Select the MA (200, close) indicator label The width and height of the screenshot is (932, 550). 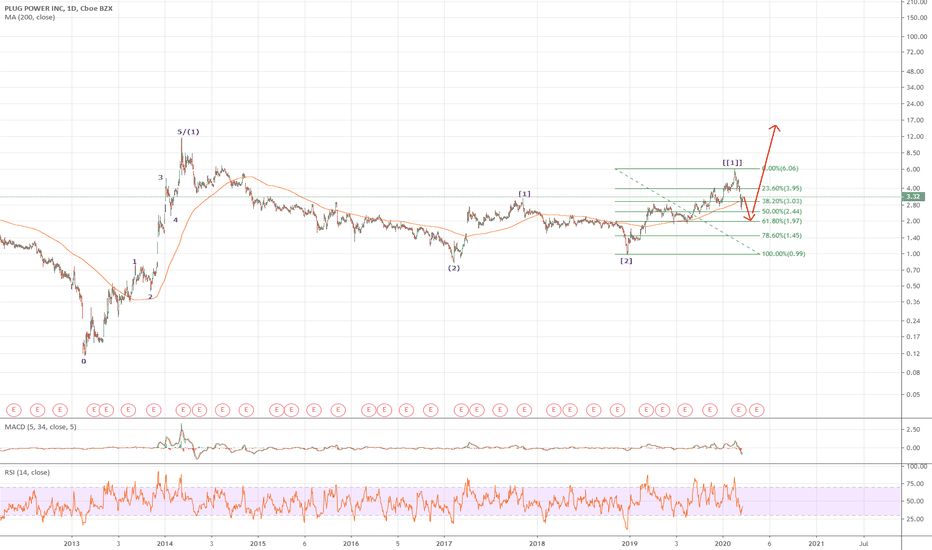click(x=30, y=17)
